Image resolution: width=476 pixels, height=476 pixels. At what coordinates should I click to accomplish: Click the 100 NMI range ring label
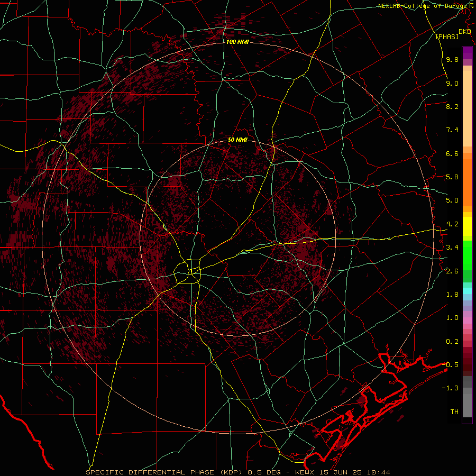pyautogui.click(x=237, y=42)
